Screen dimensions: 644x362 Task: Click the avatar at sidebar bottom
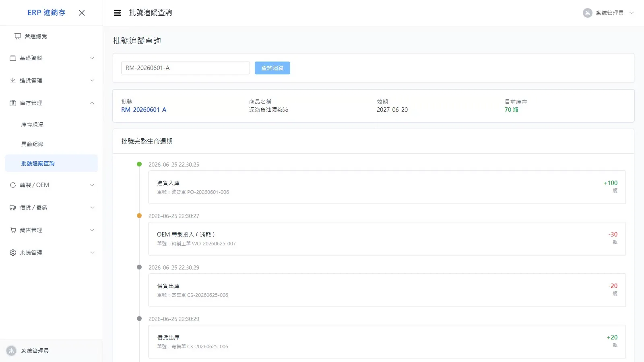click(11, 351)
